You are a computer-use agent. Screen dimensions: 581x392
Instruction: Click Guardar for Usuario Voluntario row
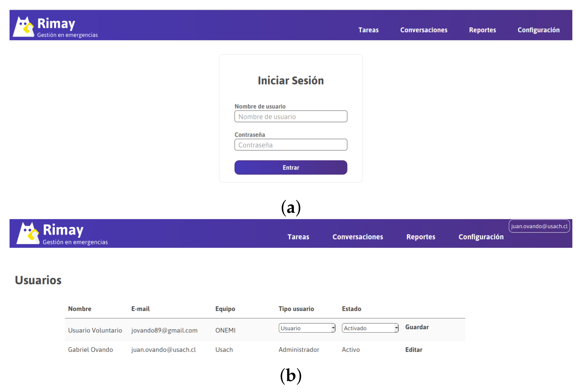[417, 327]
